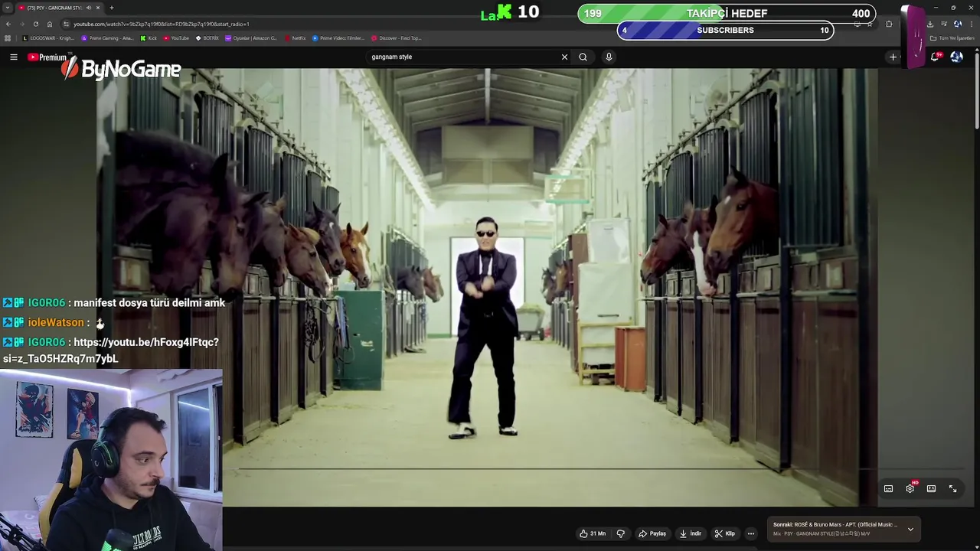Viewport: 980px width, 551px height.
Task: Open the browser three-dot menu
Action: (972, 24)
